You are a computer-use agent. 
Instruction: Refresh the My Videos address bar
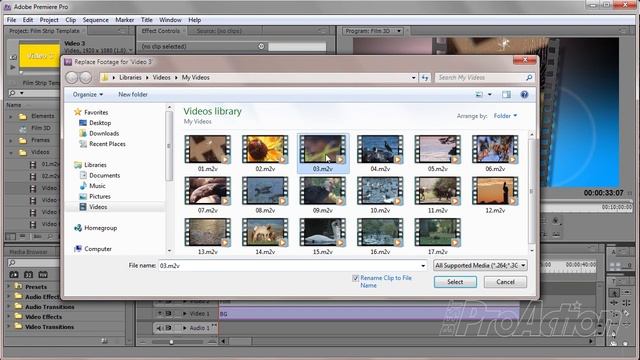(425, 78)
